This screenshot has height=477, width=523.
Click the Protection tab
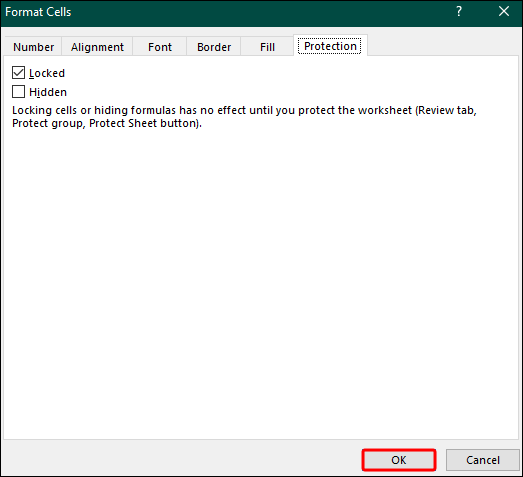pyautogui.click(x=330, y=46)
